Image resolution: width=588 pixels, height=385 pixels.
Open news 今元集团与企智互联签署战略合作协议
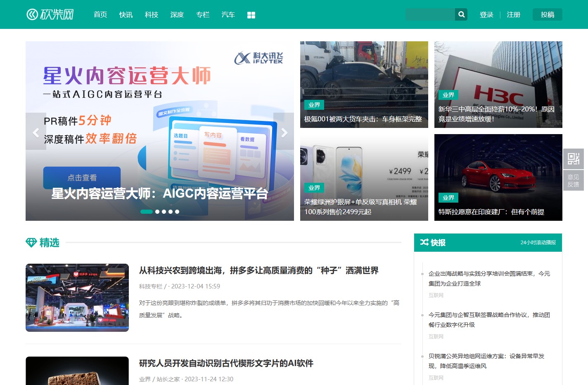point(489,320)
